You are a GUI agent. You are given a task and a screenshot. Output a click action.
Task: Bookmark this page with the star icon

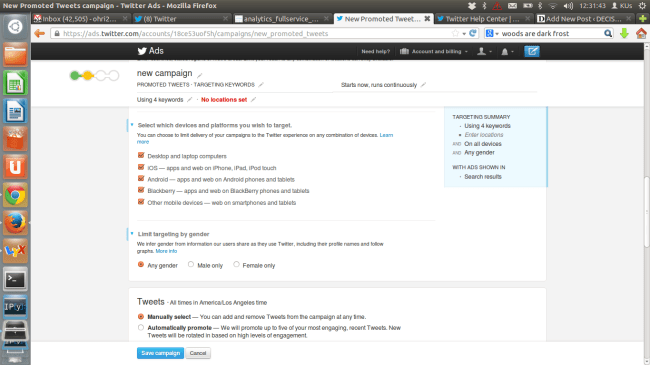coord(455,33)
